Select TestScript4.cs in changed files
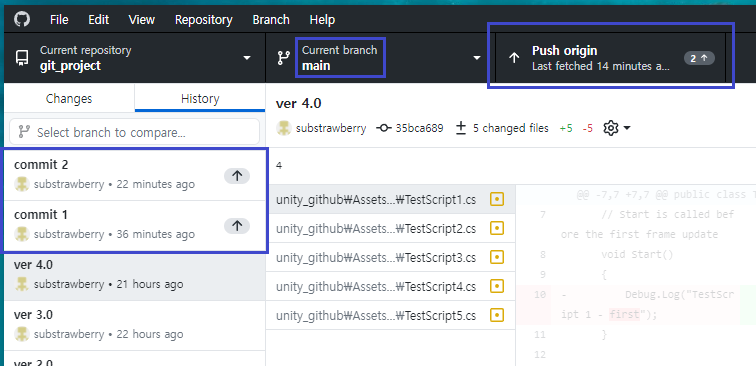 391,286
